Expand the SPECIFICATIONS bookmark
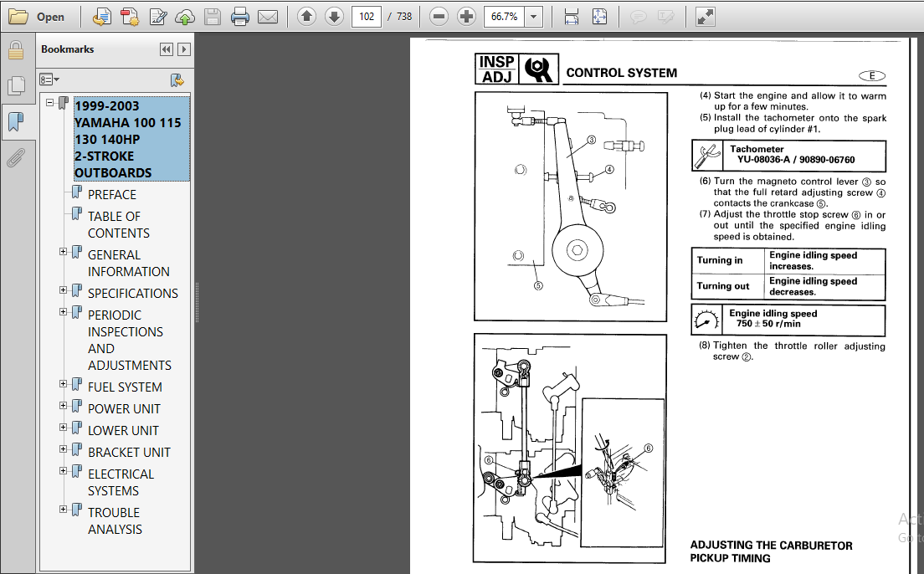 click(x=63, y=290)
